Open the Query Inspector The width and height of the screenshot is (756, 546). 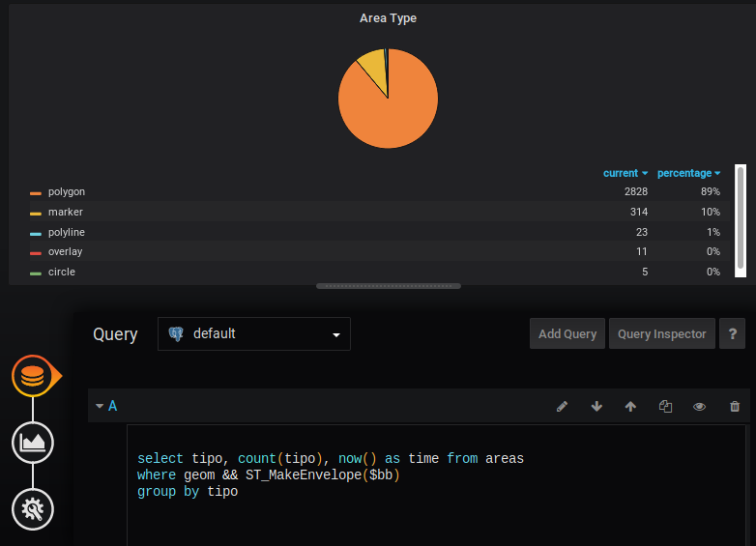point(662,334)
